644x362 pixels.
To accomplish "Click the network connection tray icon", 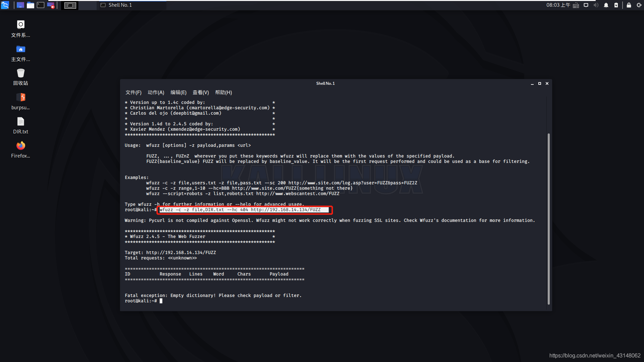I will [x=586, y=5].
